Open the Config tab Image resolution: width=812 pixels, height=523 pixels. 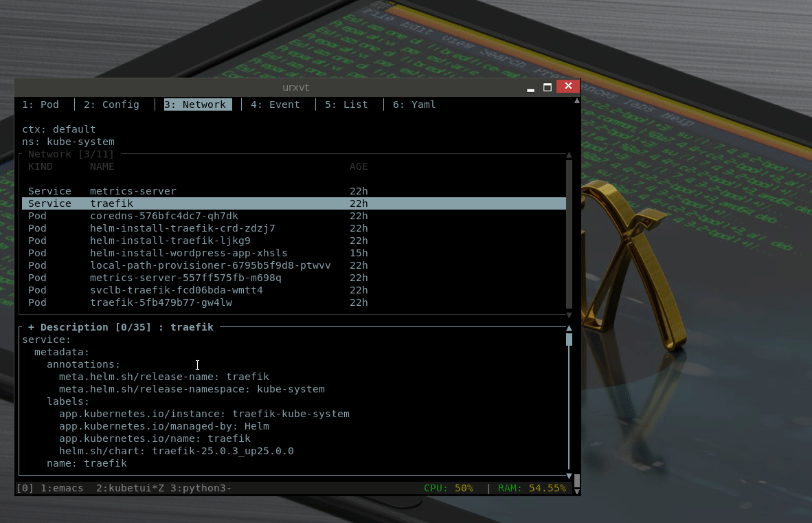coord(111,104)
